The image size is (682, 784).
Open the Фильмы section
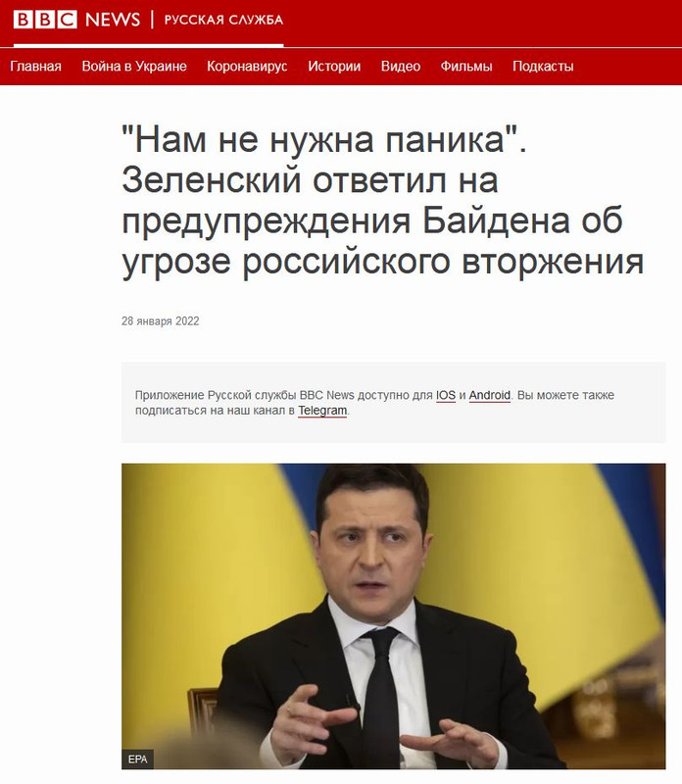466,66
